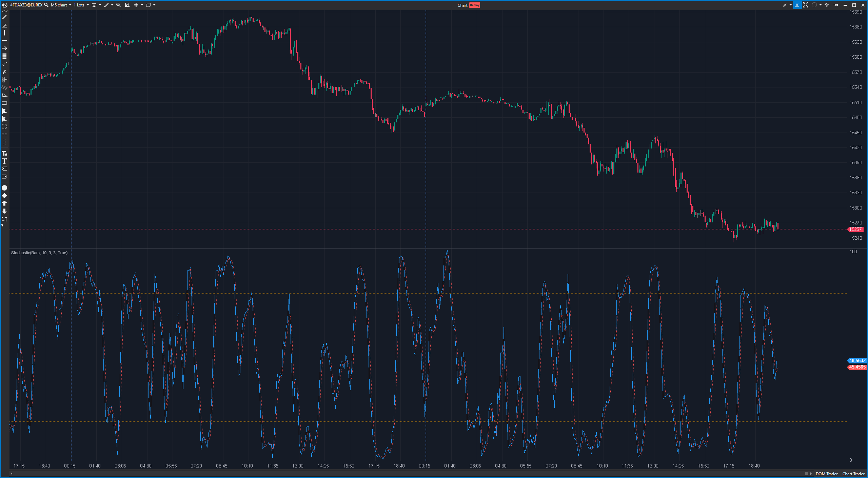Screen dimensions: 868x478
Task: Select the ellipse drawing tool
Action: point(4,127)
